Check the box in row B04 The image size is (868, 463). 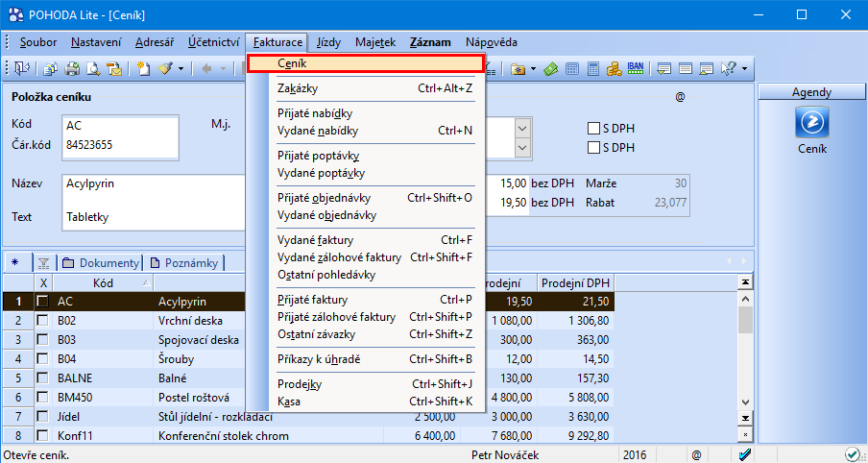[42, 359]
